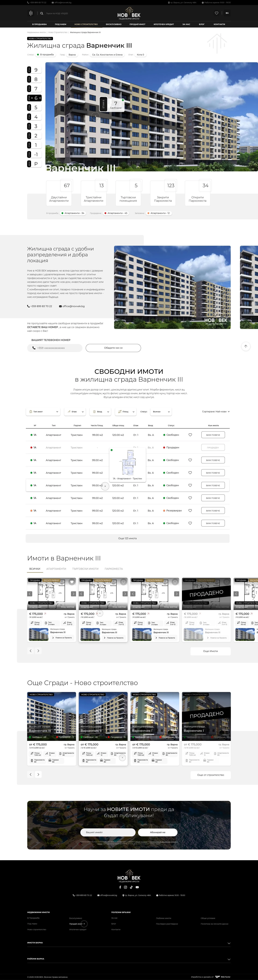258x980 pixels.
Task: Select the -1 floor in floor selector
Action: 36,154
